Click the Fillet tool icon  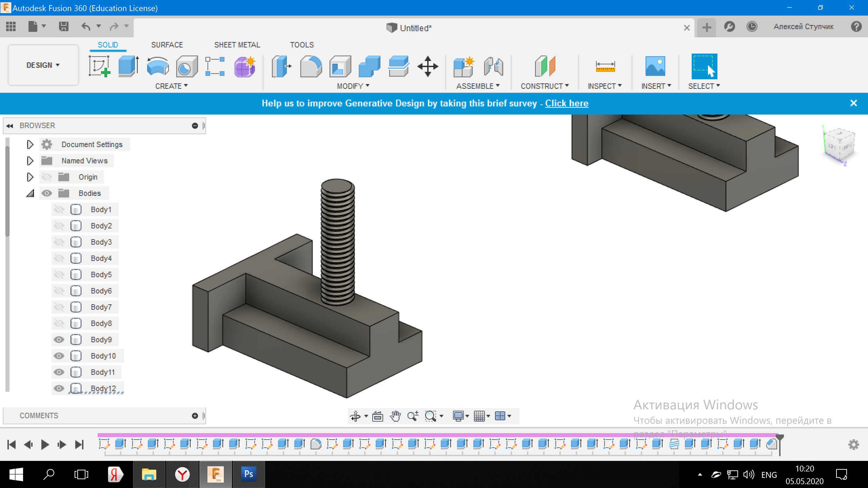tap(311, 66)
